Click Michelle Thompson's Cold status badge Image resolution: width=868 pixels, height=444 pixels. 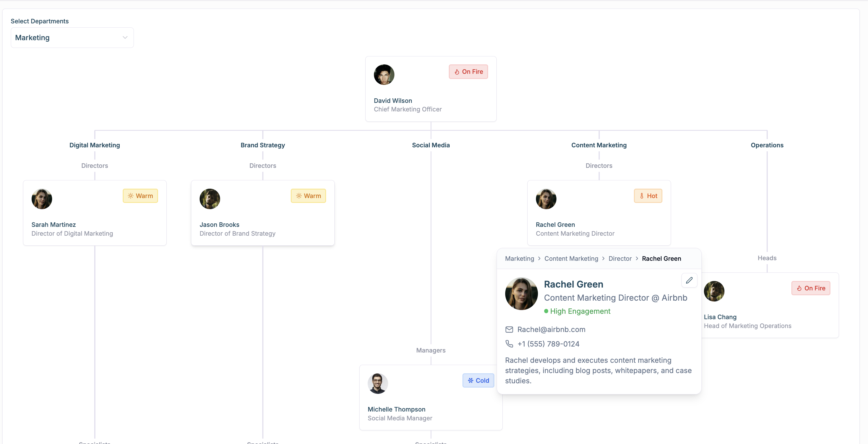pos(478,380)
